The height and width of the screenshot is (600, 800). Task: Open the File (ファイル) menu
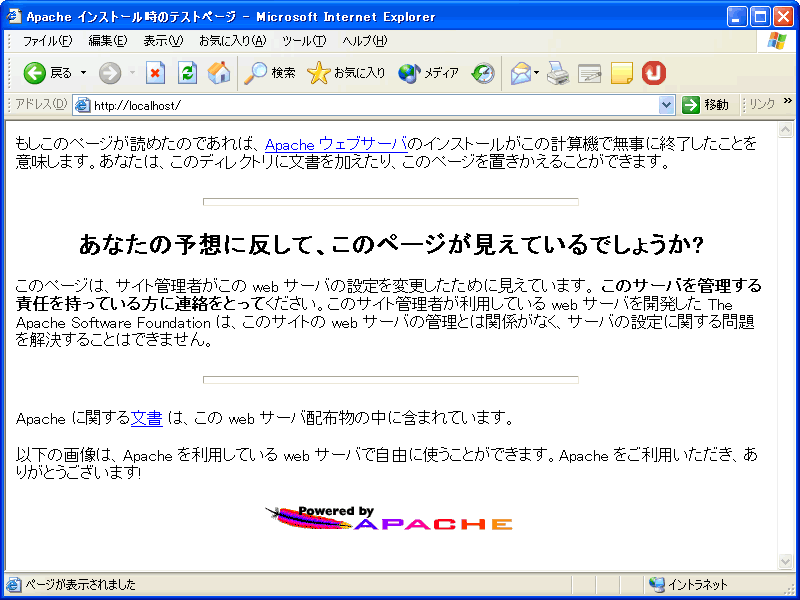click(47, 41)
